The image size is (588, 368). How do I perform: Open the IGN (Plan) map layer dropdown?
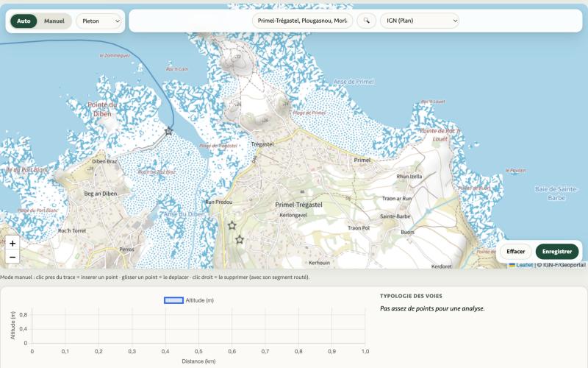tap(419, 21)
